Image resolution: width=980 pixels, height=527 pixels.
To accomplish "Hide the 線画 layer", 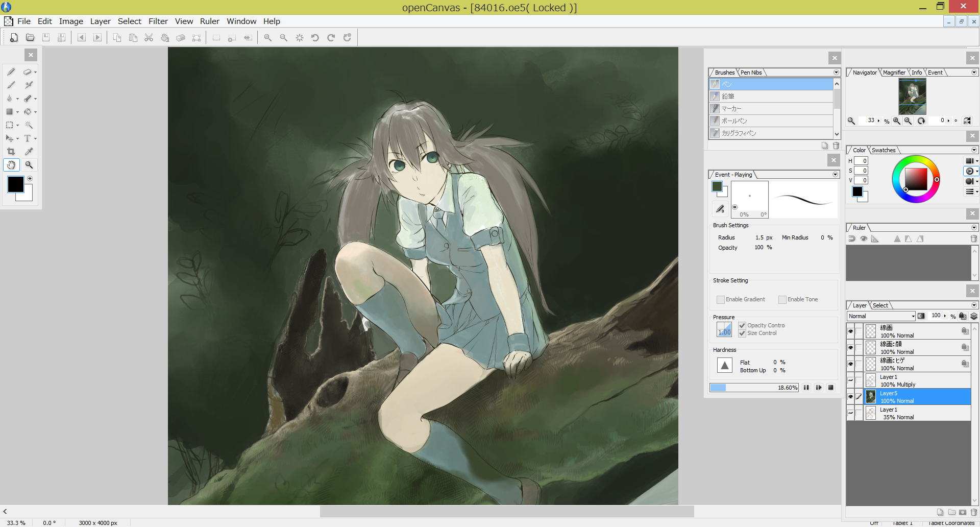I will tap(851, 331).
